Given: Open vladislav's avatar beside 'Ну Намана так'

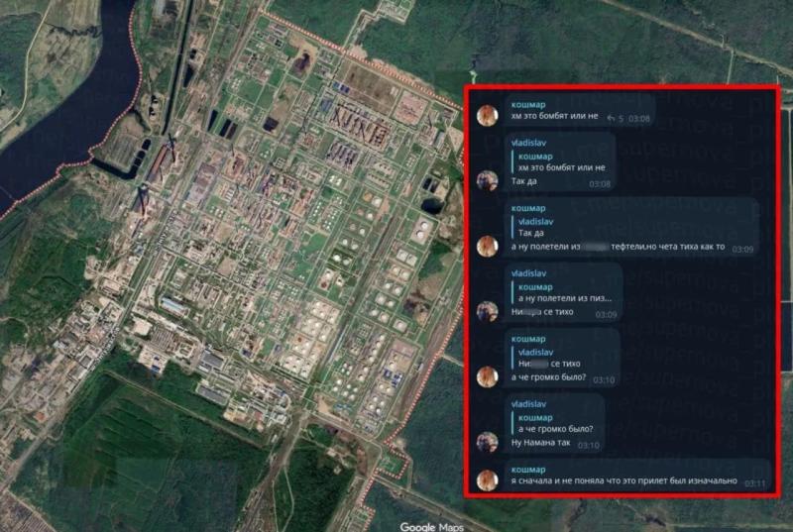Looking at the screenshot, I should pos(488,442).
